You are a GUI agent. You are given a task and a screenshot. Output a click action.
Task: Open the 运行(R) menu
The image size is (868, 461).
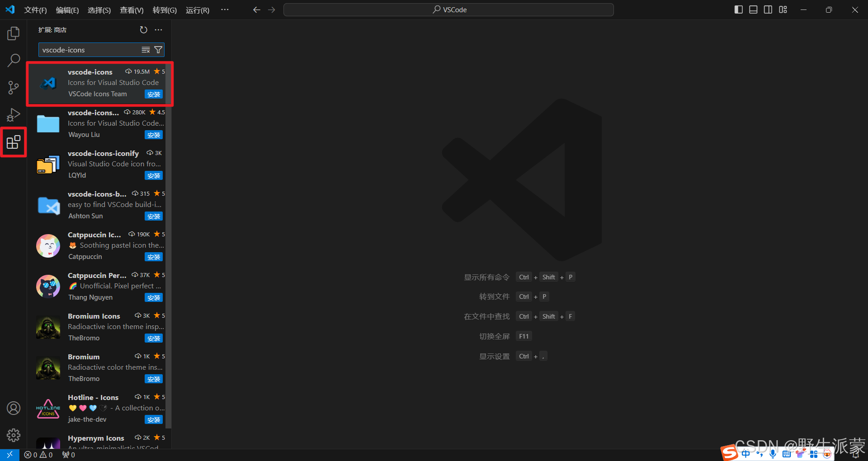click(198, 10)
